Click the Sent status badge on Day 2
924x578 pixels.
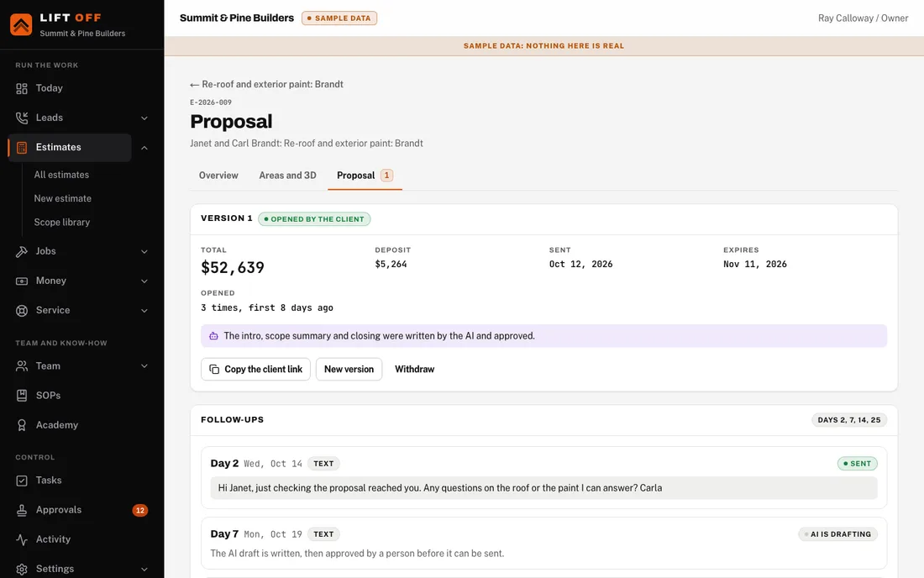[x=858, y=464]
